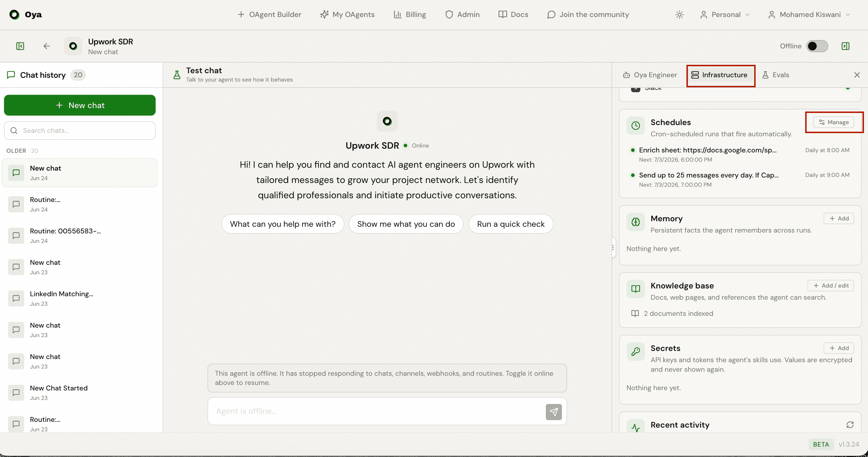The image size is (868, 457).
Task: Click the Upwork SDR agent avatar in header
Action: click(73, 46)
